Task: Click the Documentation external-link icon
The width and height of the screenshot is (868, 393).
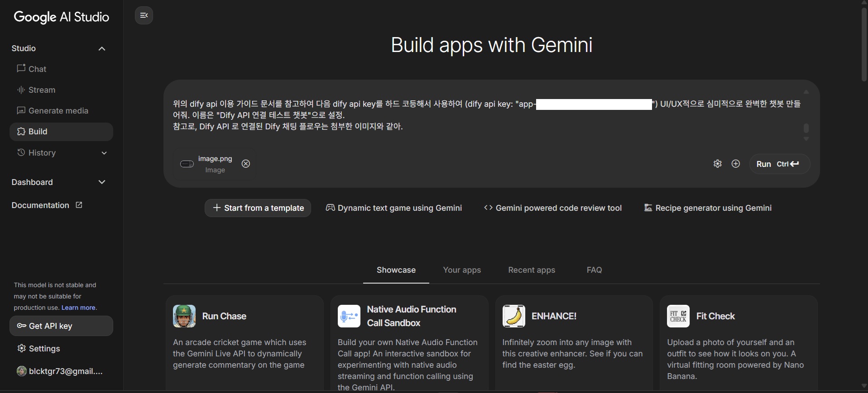Action: (x=79, y=205)
